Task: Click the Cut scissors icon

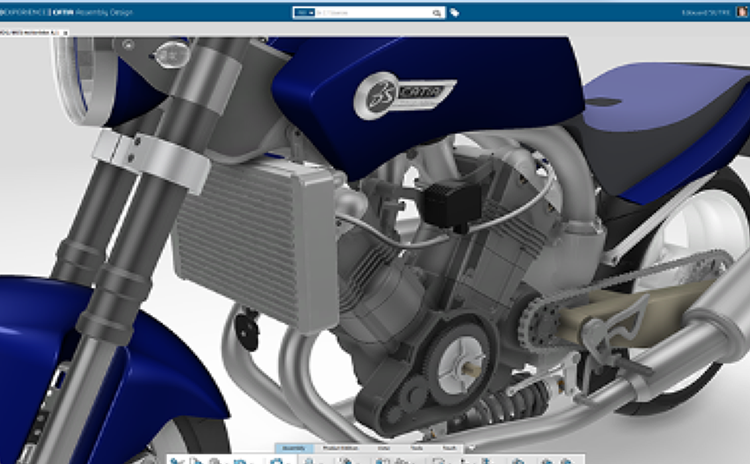Action: [x=176, y=460]
